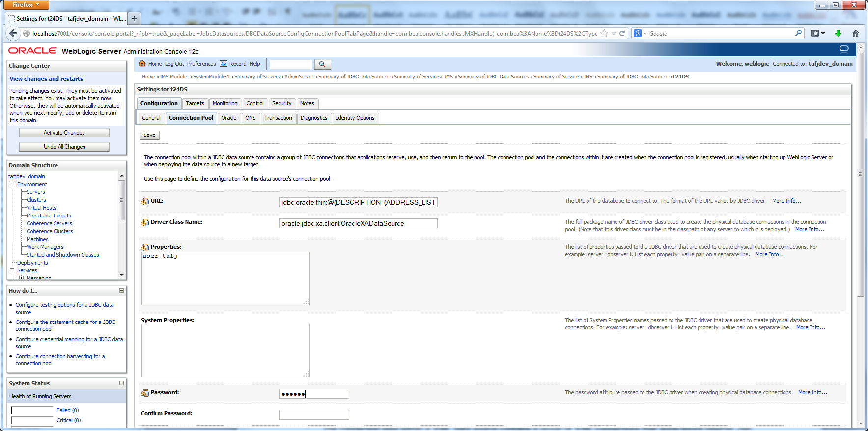The image size is (868, 431).
Task: Click the Google search engine icon
Action: (638, 33)
